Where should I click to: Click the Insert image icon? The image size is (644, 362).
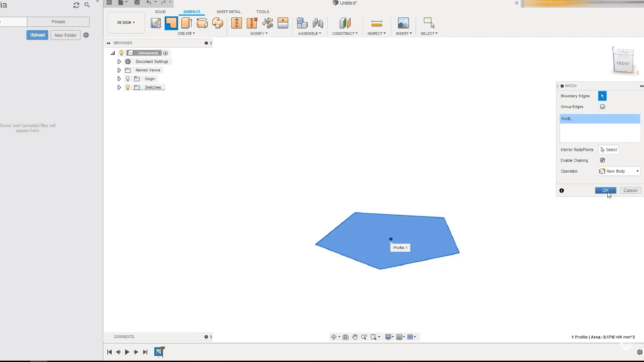pos(403,23)
